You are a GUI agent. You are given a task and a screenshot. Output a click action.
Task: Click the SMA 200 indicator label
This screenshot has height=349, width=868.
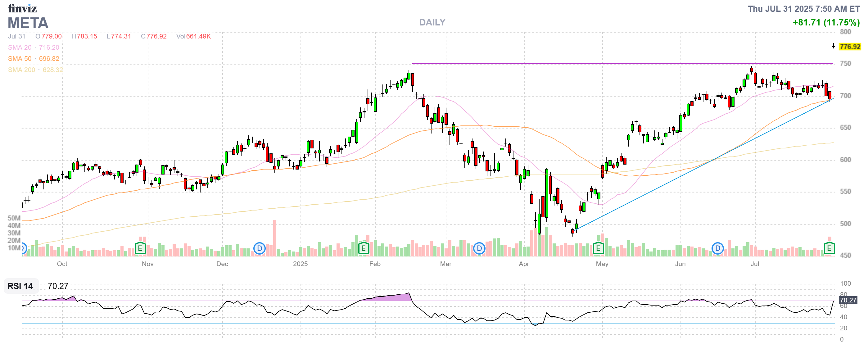click(x=21, y=70)
